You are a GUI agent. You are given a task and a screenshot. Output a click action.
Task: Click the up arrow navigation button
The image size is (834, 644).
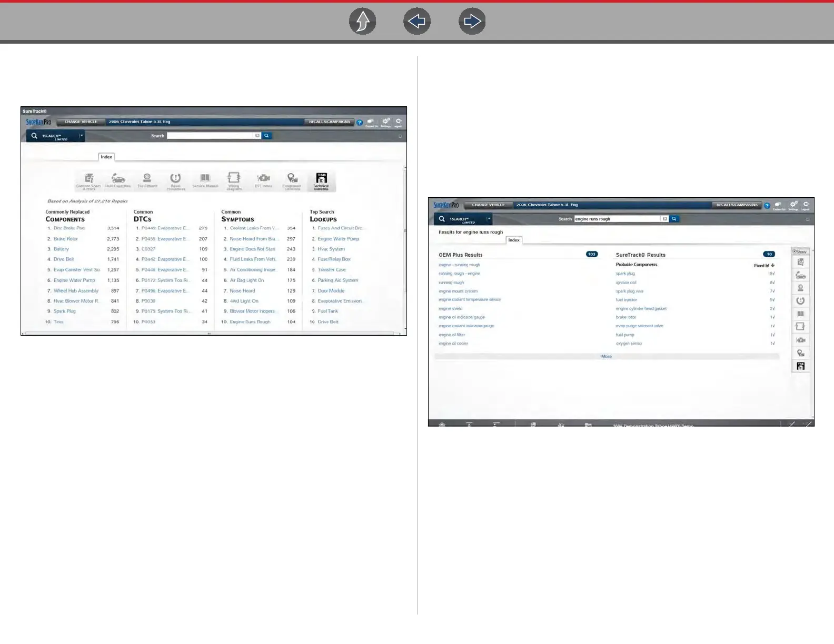(362, 22)
